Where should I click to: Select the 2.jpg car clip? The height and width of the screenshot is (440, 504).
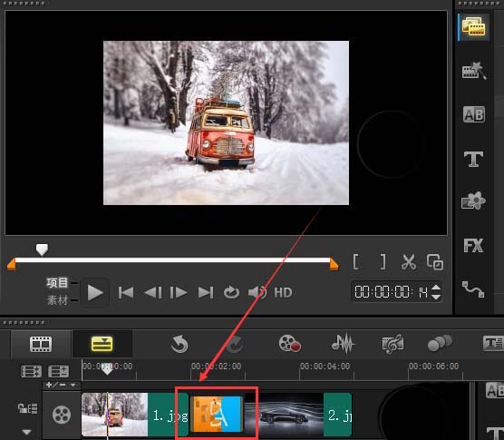click(297, 415)
